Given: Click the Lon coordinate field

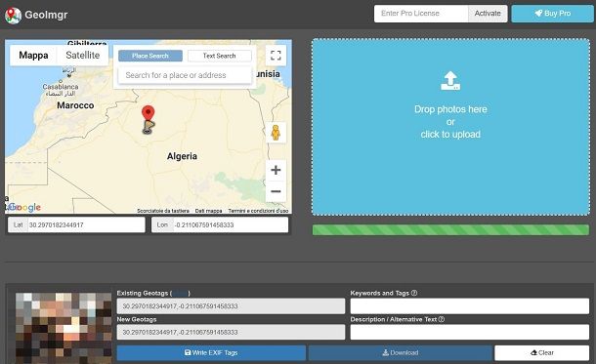Looking at the screenshot, I should (x=231, y=224).
